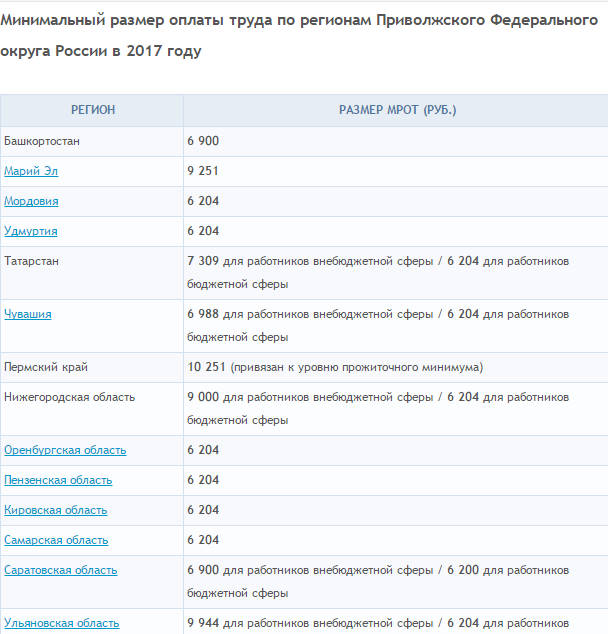The width and height of the screenshot is (608, 634).
Task: Click the 10 251 value for Пермский край
Action: tap(206, 367)
